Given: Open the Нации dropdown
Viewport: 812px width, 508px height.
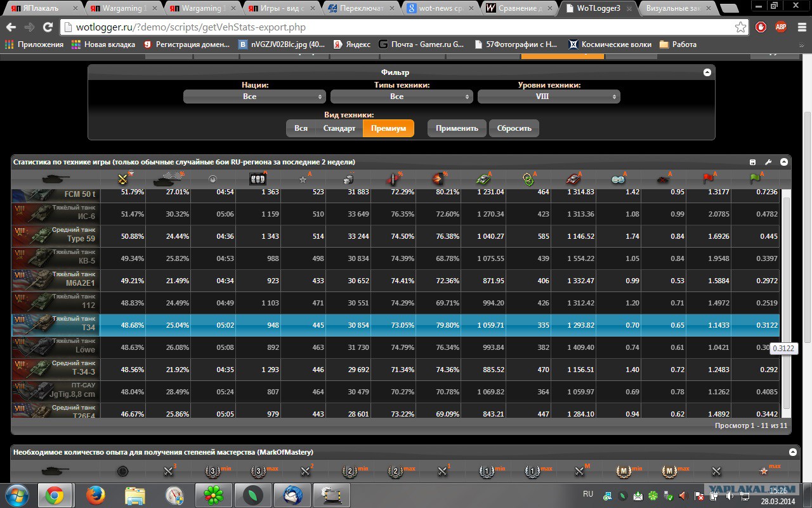Looking at the screenshot, I should [x=254, y=97].
